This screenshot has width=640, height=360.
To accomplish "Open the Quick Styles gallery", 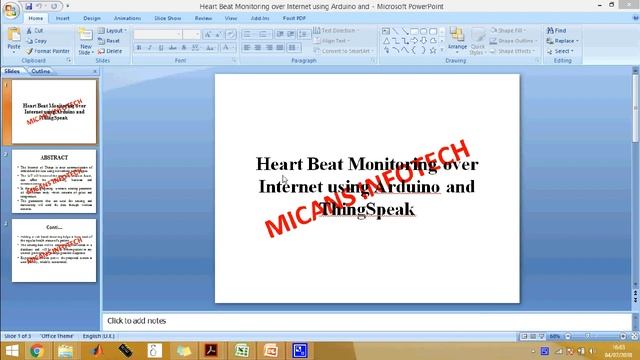I will click(x=477, y=41).
